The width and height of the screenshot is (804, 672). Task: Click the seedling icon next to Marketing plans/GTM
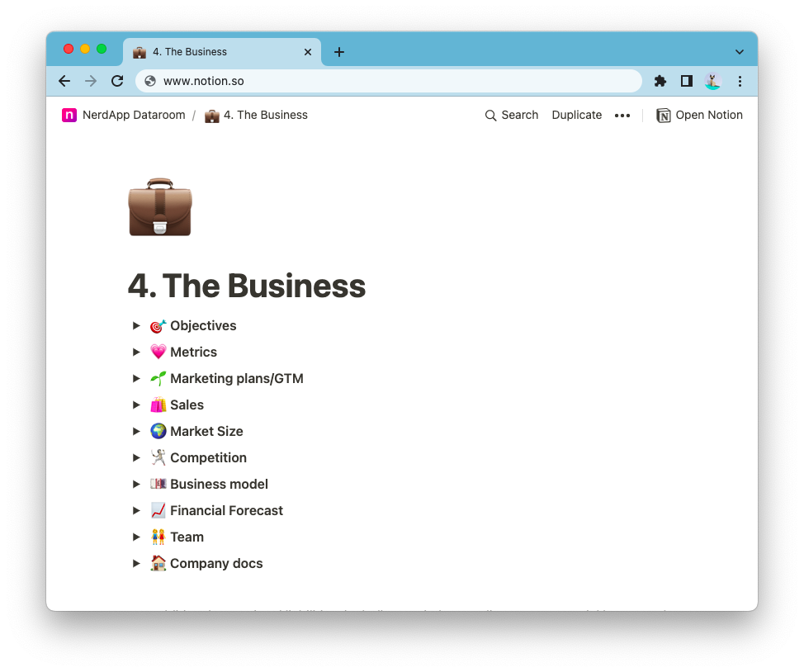point(158,378)
